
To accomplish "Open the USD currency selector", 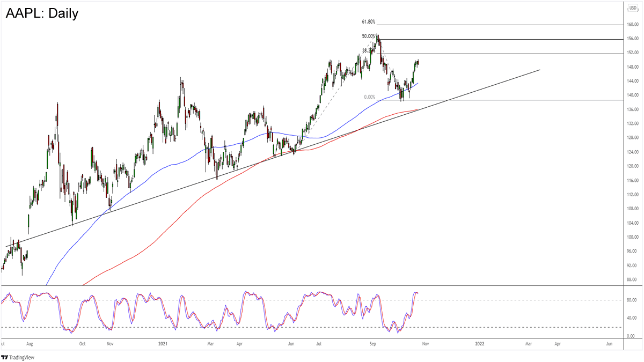I will coord(633,8).
